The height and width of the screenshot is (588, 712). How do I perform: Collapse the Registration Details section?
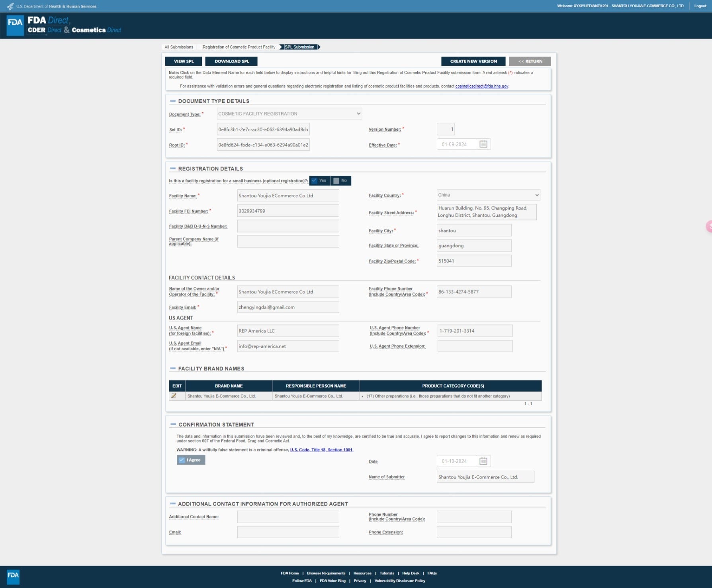[173, 169]
